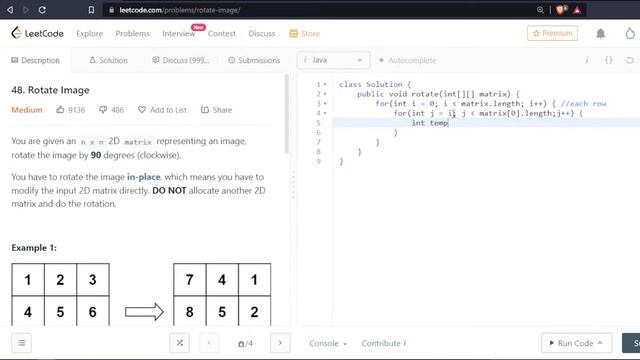Open the Store link
The width and height of the screenshot is (640, 360).
304,33
